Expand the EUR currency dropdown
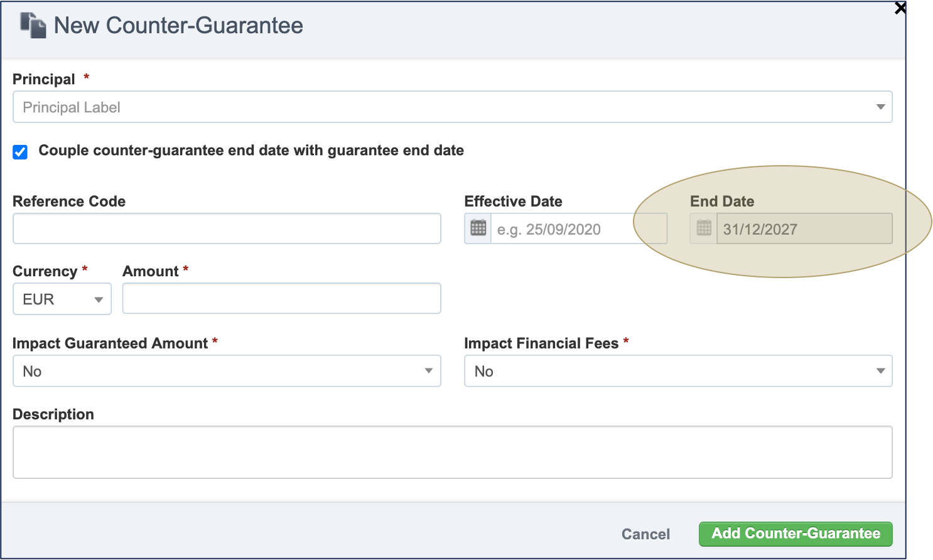The height and width of the screenshot is (560, 933). [x=62, y=299]
